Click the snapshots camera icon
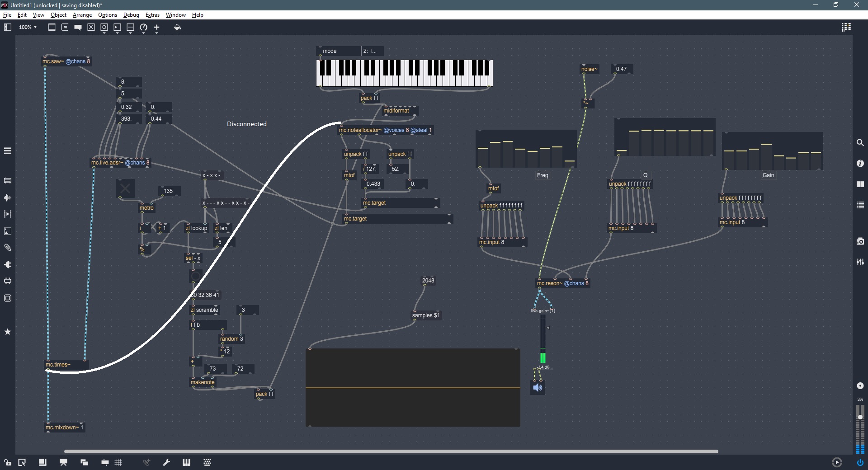868x470 pixels. (860, 241)
